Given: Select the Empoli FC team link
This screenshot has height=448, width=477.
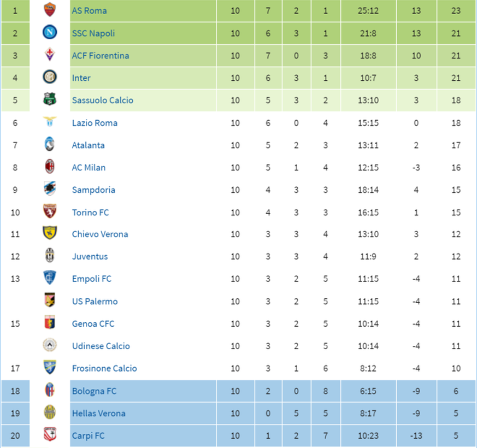Looking at the screenshot, I should pyautogui.click(x=92, y=279).
